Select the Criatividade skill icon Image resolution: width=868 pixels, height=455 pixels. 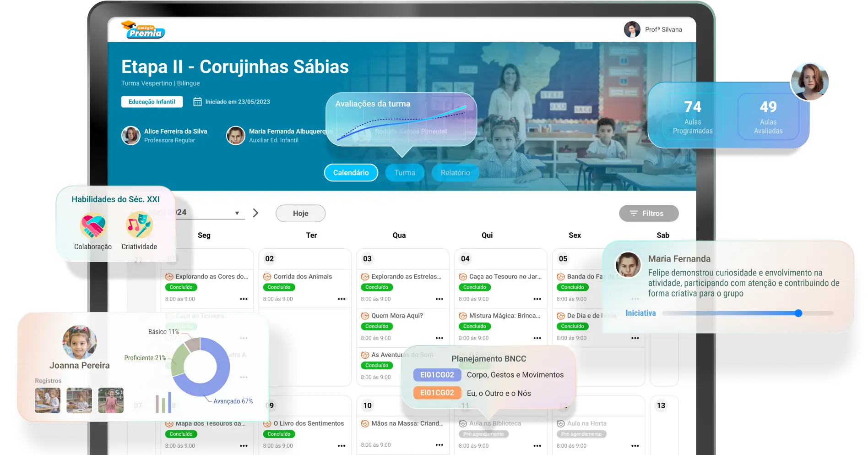[139, 225]
